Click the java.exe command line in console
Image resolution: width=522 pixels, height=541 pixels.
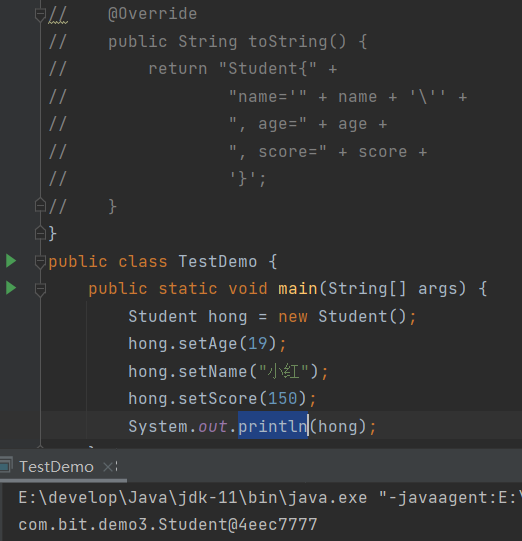270,498
